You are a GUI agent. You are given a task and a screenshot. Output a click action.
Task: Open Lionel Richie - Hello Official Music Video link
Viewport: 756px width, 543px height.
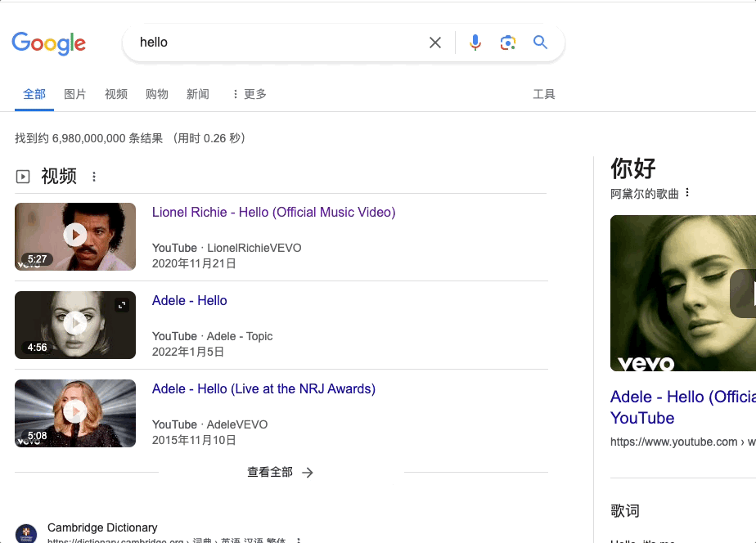click(274, 212)
